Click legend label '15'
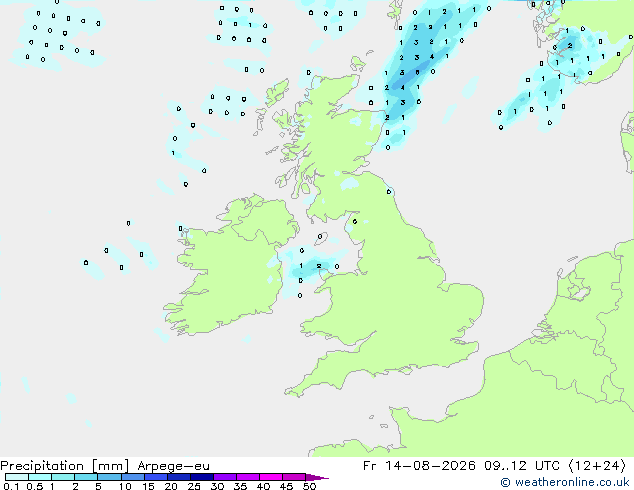The image size is (634, 490). [x=148, y=486]
